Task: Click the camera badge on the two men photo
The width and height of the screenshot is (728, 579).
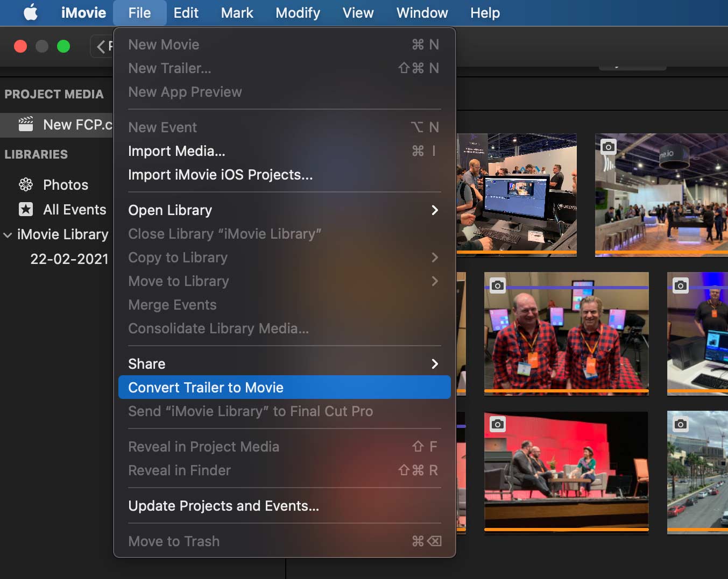Action: coord(498,285)
